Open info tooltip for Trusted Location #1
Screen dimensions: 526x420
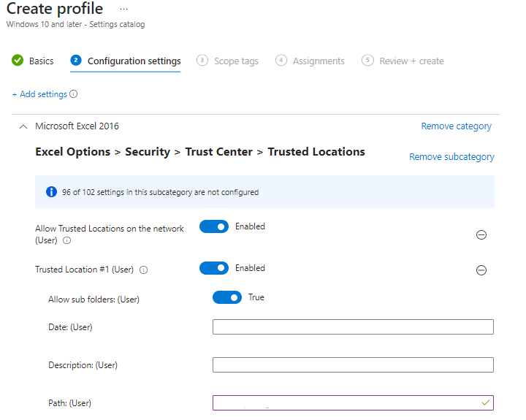(x=144, y=270)
